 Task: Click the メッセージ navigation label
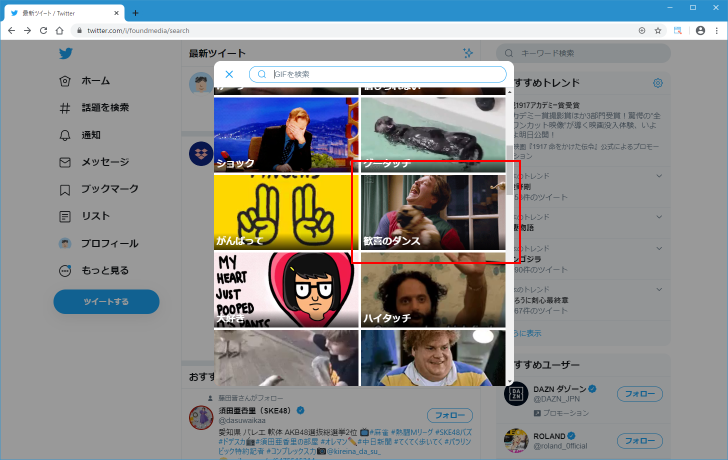[105, 162]
